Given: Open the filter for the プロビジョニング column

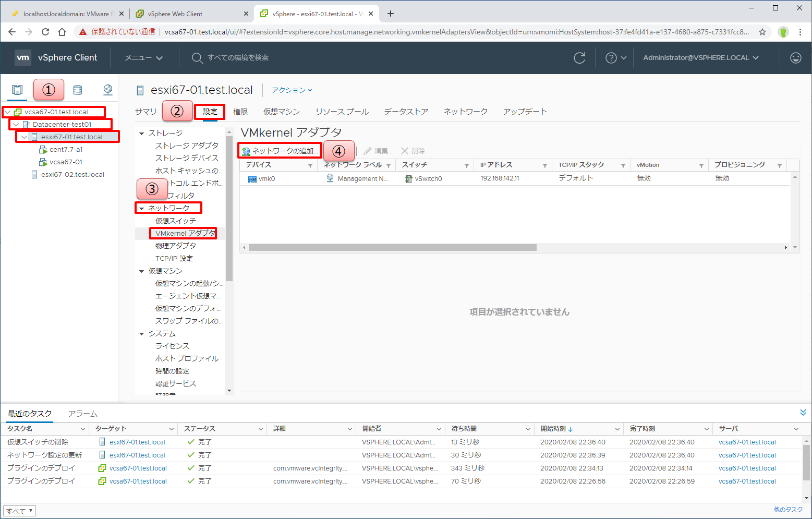Looking at the screenshot, I should tap(780, 165).
